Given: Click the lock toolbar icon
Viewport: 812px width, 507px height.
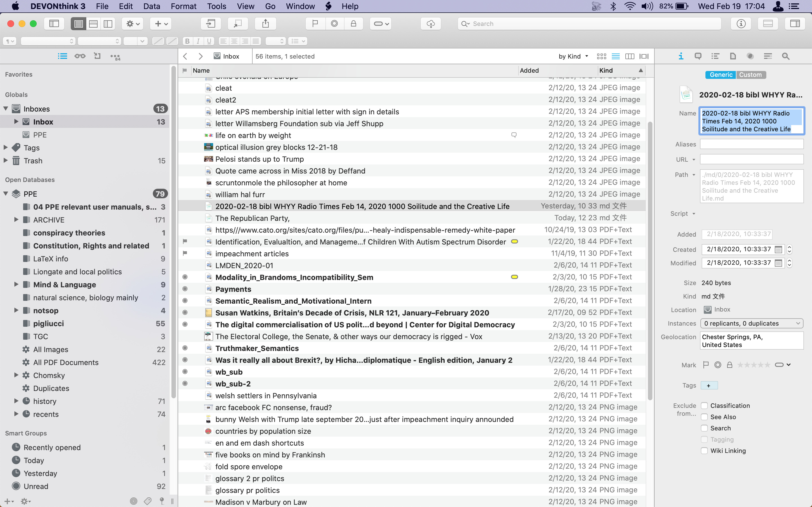Looking at the screenshot, I should point(353,24).
